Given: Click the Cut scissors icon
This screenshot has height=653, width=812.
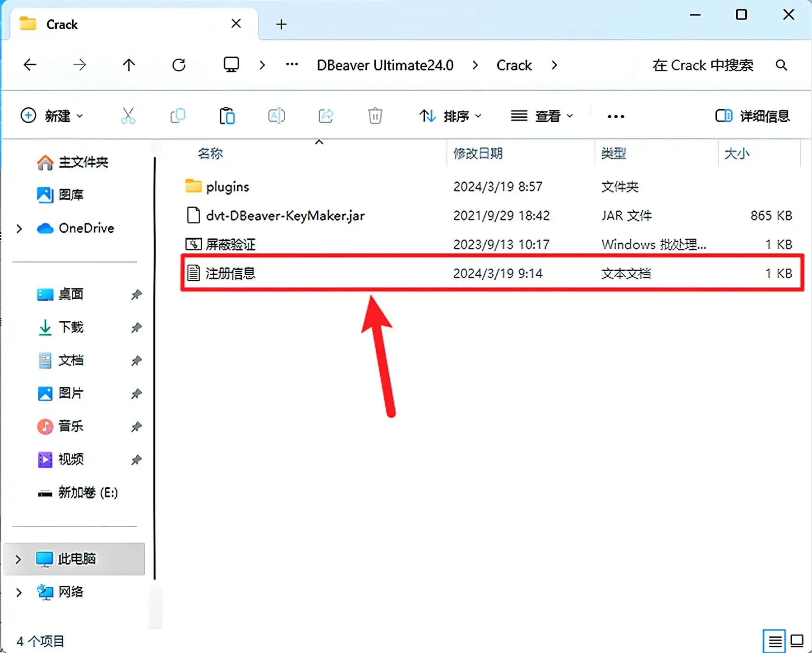Looking at the screenshot, I should pos(128,116).
